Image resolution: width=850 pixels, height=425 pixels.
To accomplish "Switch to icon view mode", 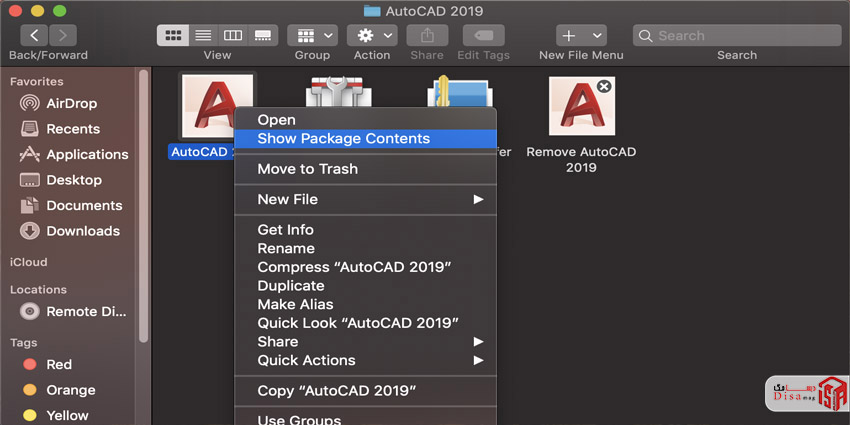I will coord(173,35).
